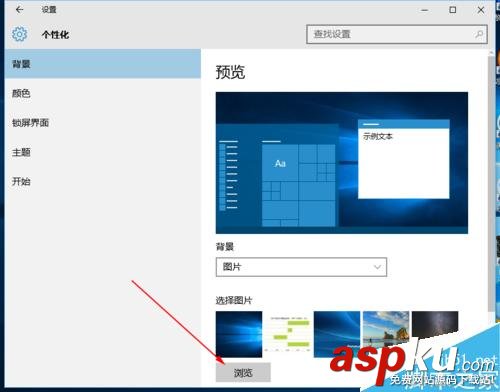Click the dropdown chevron arrow
Viewport: 500px width, 392px height.
pos(377,267)
